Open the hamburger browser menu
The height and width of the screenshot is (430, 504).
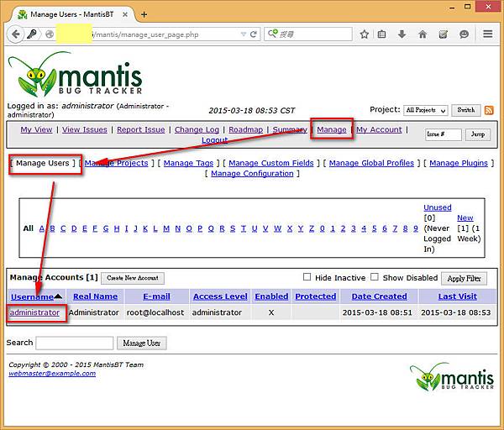[487, 34]
